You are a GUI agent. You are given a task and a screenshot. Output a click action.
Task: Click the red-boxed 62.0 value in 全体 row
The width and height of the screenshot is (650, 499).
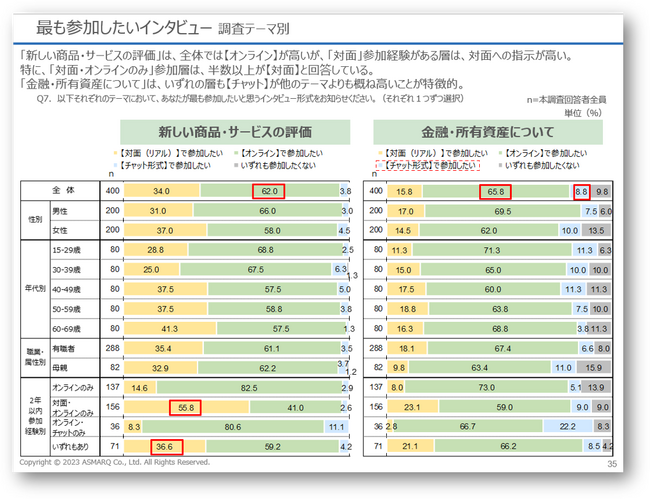(269, 191)
